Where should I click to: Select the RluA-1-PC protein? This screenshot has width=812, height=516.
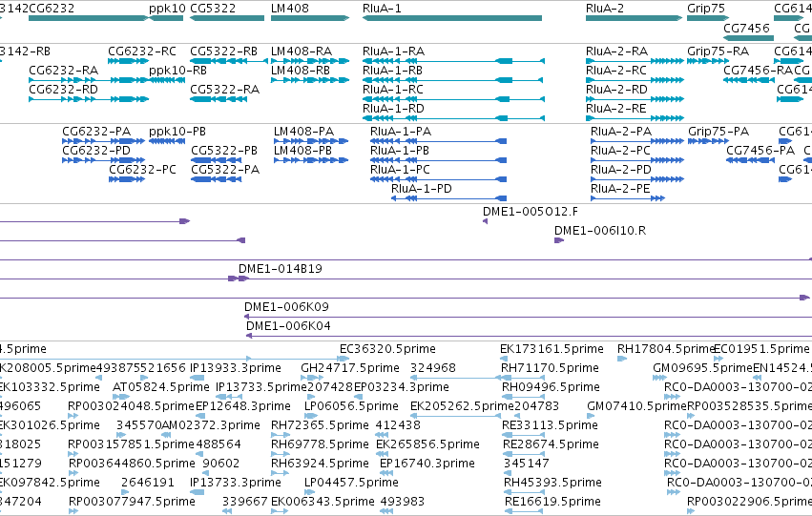(x=439, y=179)
